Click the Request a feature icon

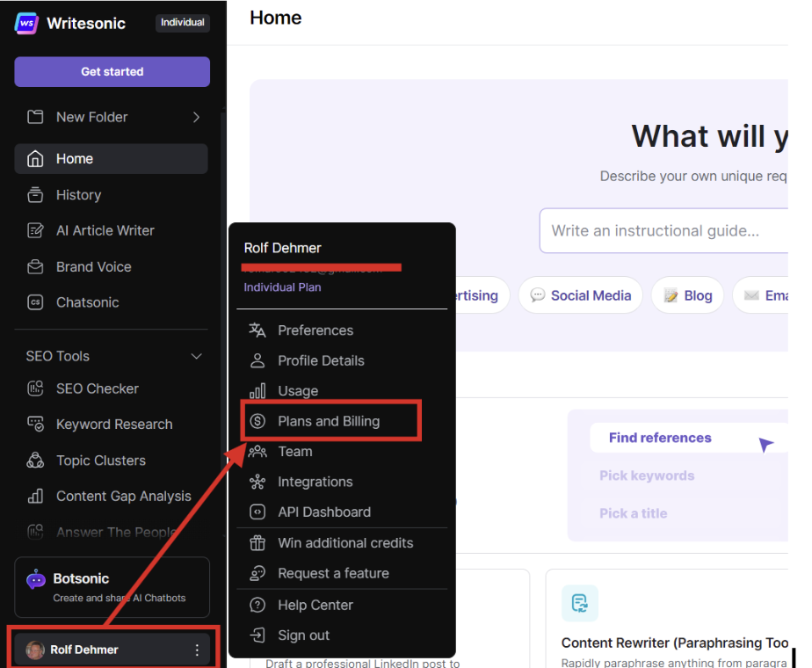point(257,573)
